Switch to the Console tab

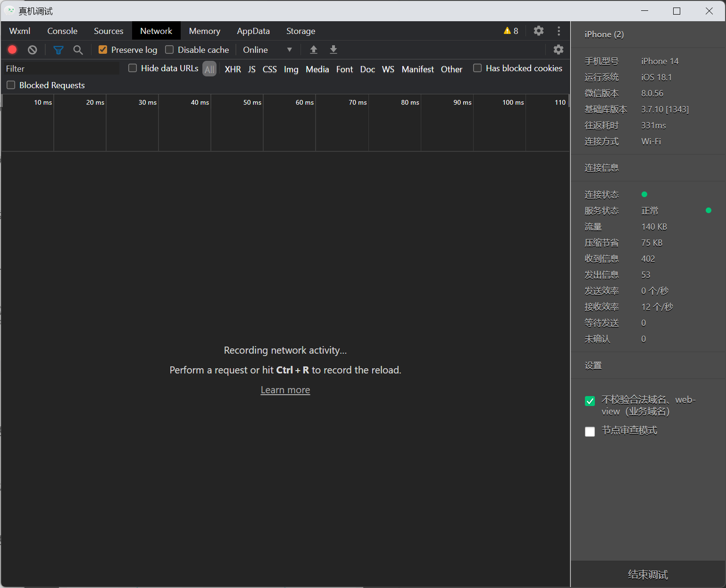(x=62, y=31)
